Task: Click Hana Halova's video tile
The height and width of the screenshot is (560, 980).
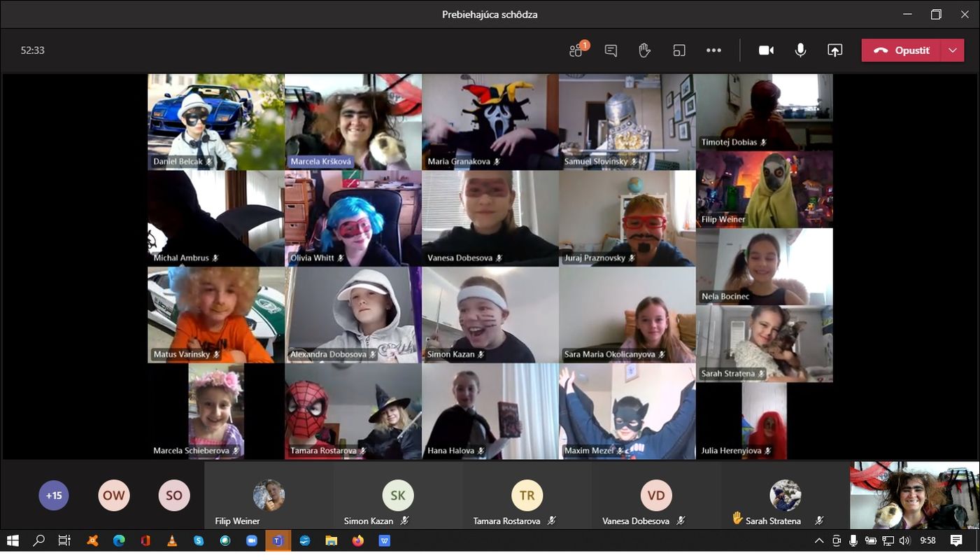Action: pos(490,412)
